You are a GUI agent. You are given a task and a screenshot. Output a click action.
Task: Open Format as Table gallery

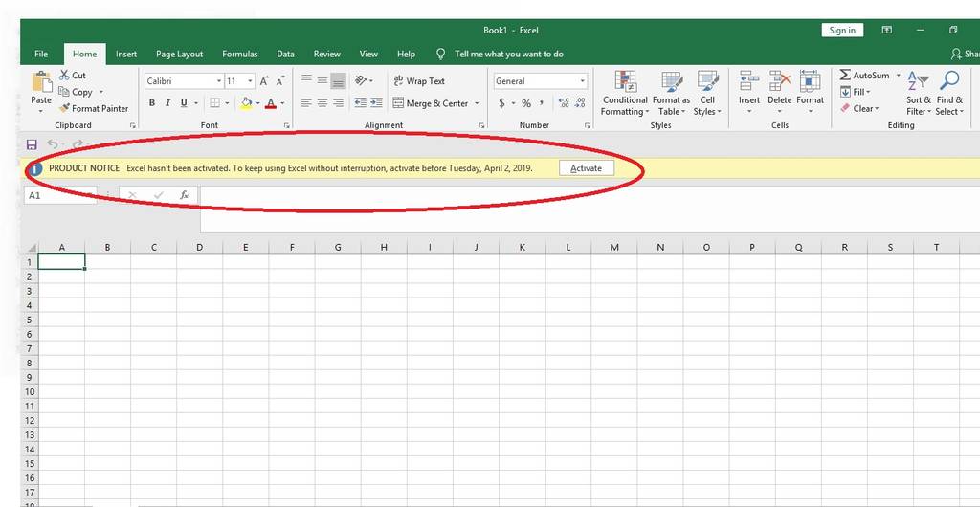click(x=671, y=93)
